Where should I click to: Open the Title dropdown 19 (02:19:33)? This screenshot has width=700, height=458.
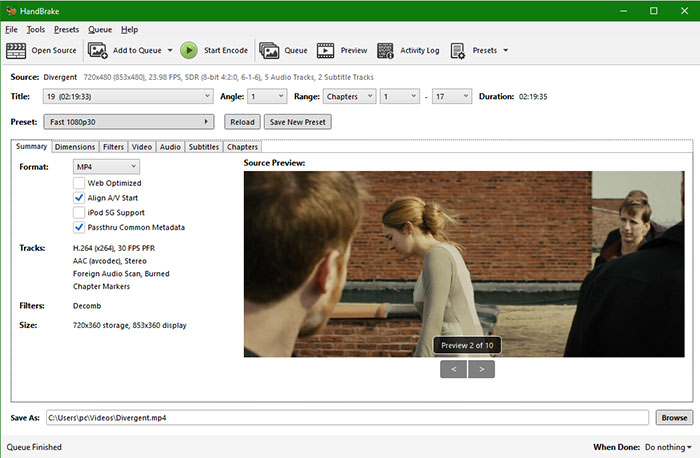click(x=128, y=96)
